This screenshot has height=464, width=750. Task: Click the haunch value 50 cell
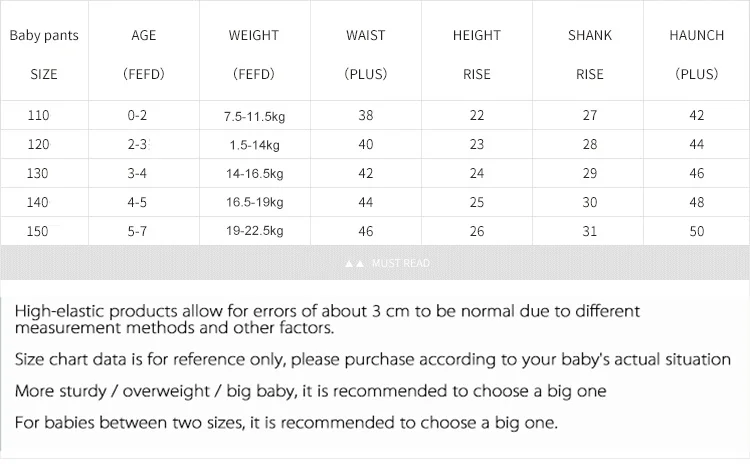pyautogui.click(x=696, y=232)
